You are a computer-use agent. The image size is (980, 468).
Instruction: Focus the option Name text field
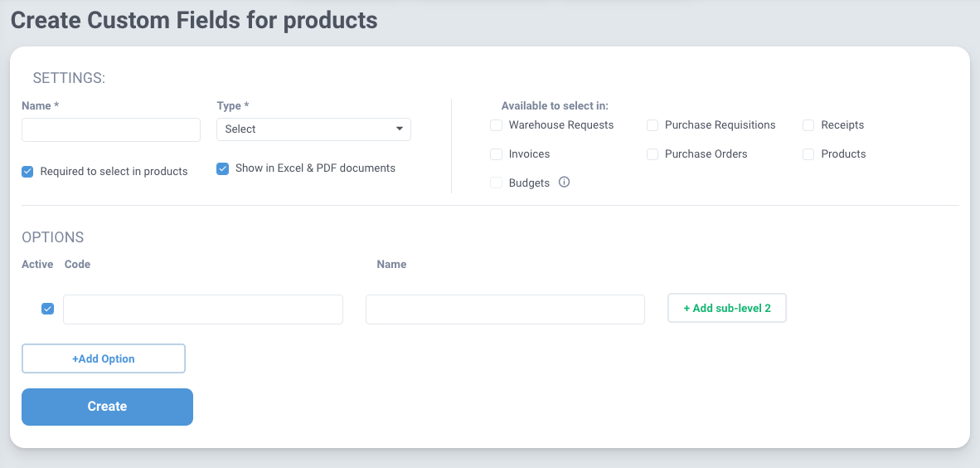[505, 310]
